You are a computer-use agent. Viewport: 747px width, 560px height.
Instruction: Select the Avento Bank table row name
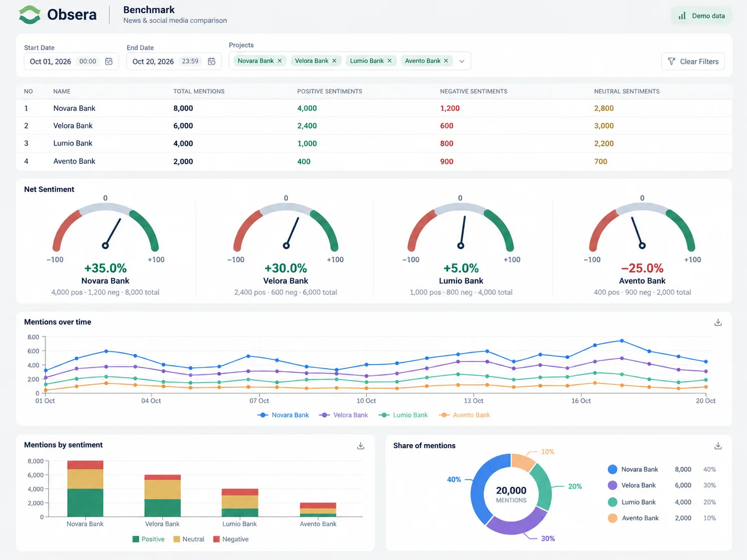pyautogui.click(x=74, y=161)
